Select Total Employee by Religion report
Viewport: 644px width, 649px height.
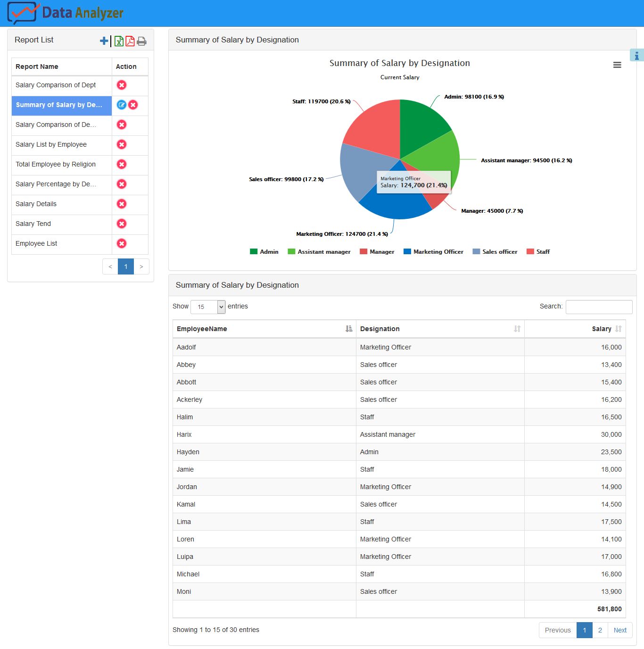(56, 164)
